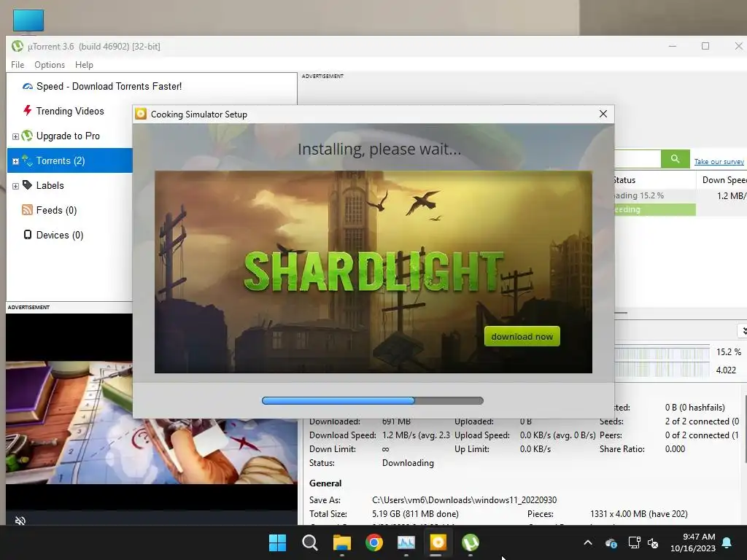Open Windows Search from the taskbar

click(x=309, y=542)
